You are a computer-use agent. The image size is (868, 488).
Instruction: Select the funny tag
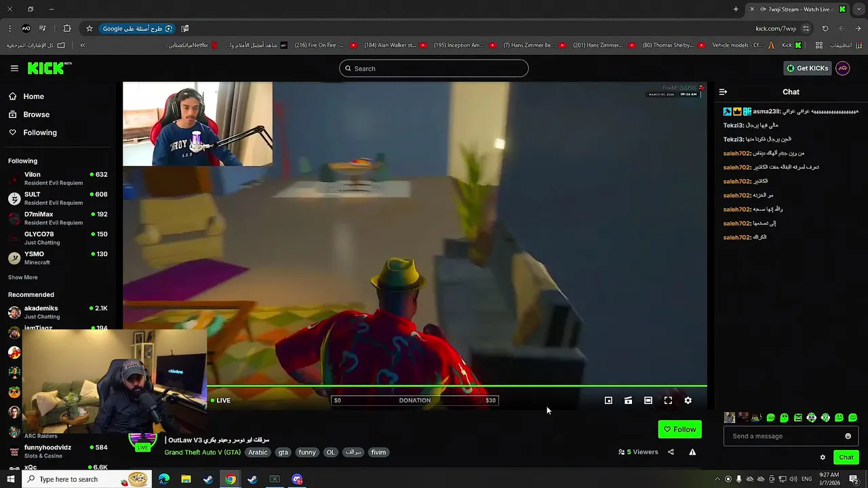point(307,452)
